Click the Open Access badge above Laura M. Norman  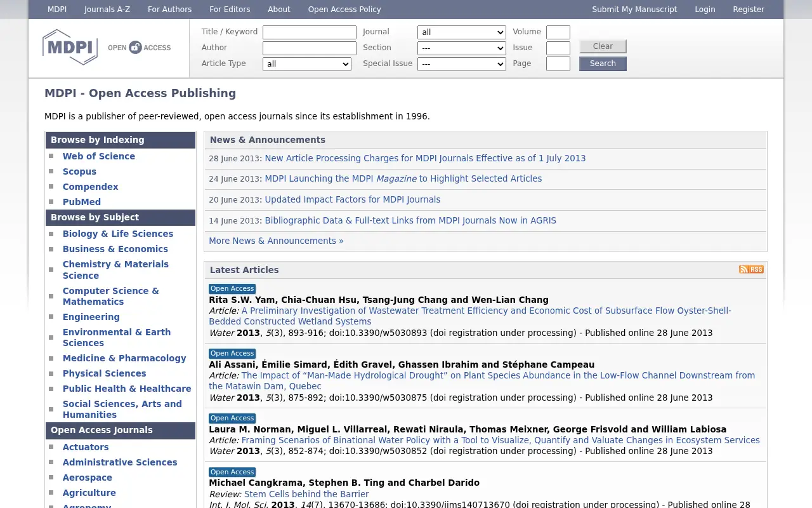click(x=232, y=418)
